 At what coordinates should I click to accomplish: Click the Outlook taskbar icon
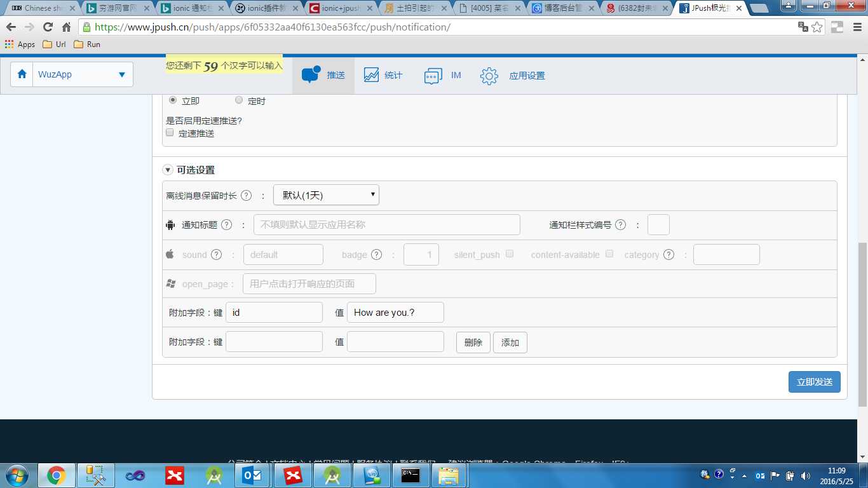coord(253,475)
